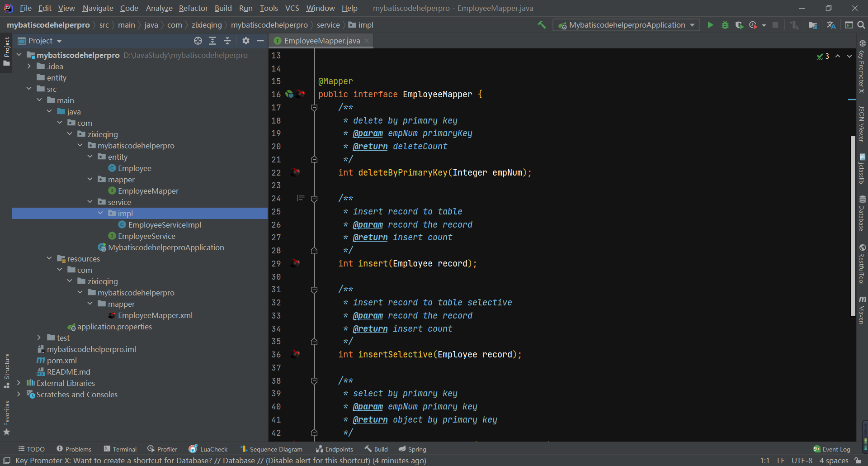868x466 pixels.
Task: Open the Database side panel
Action: pyautogui.click(x=862, y=214)
